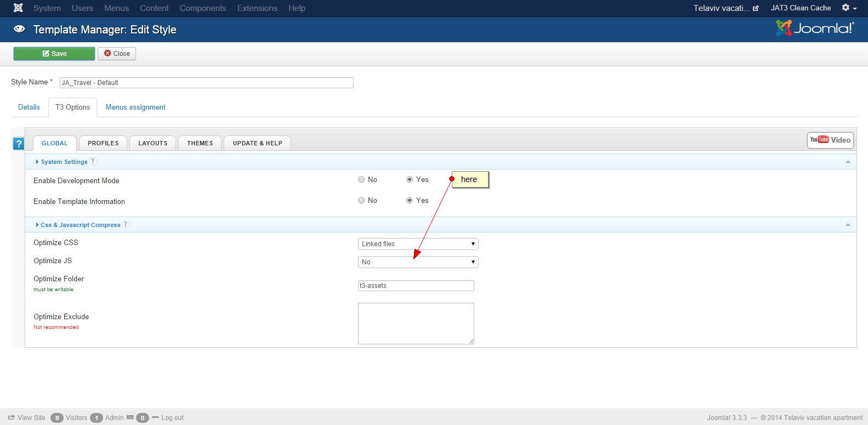Open the YouTube Video button
The height and width of the screenshot is (425, 868).
click(x=830, y=140)
